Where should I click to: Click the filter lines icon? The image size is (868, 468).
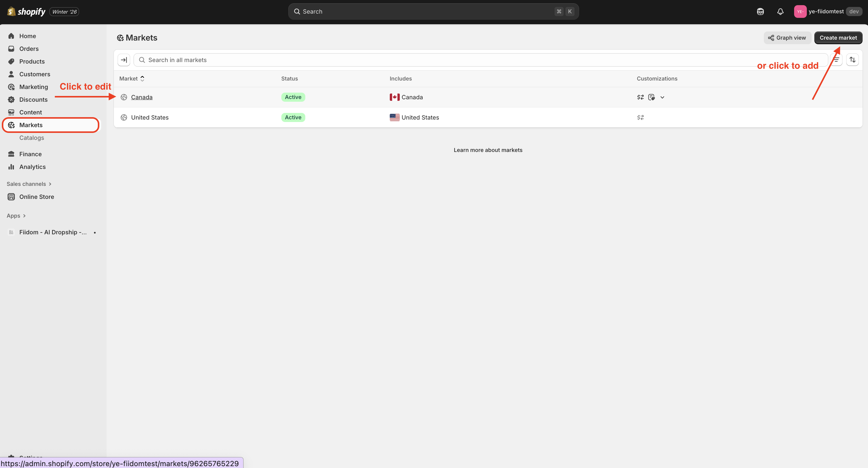point(837,60)
